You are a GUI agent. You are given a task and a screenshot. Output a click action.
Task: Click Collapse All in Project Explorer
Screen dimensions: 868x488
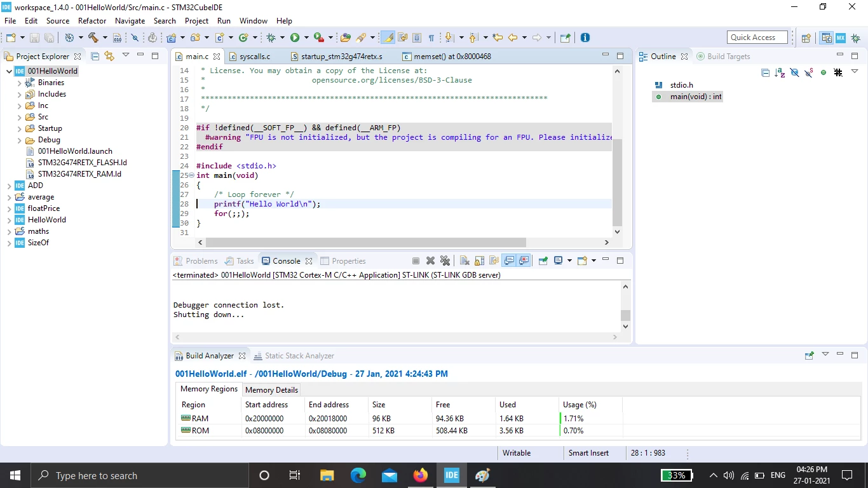pos(95,56)
